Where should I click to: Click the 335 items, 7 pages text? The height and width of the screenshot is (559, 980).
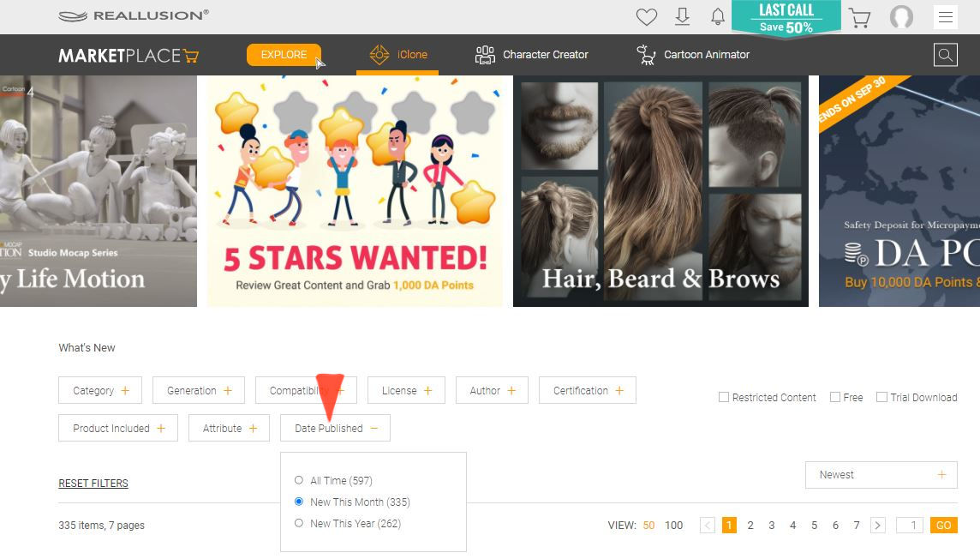tap(101, 526)
